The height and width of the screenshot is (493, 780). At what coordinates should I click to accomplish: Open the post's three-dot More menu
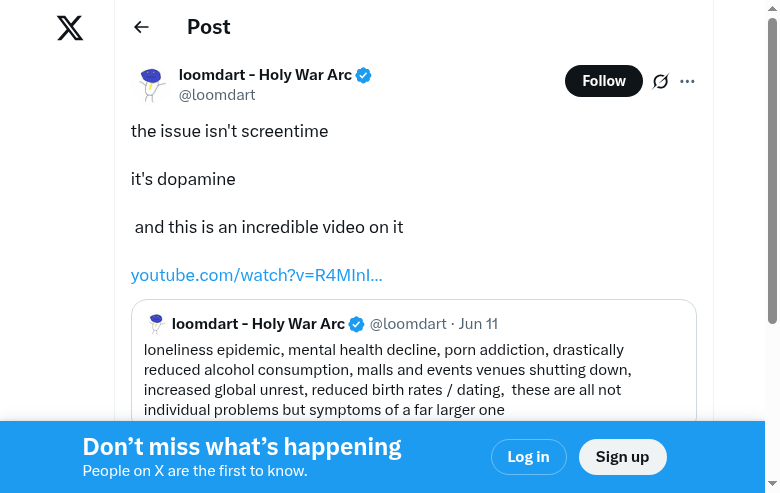(x=687, y=82)
